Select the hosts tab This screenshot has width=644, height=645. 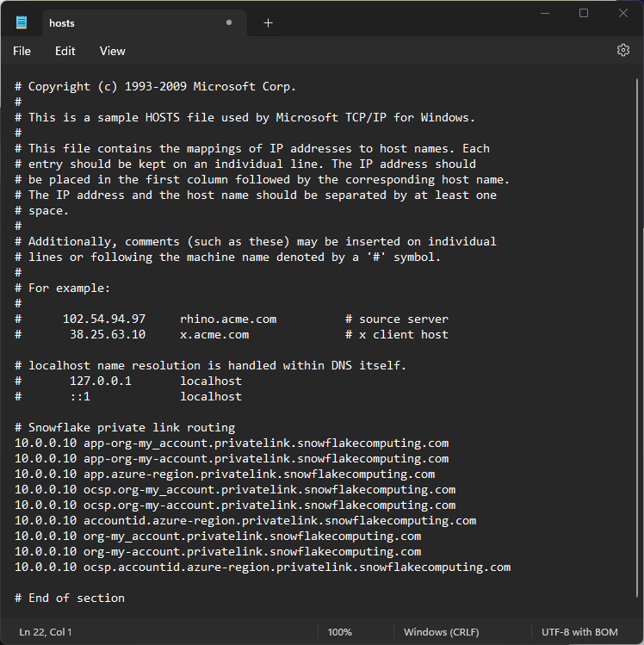click(144, 23)
